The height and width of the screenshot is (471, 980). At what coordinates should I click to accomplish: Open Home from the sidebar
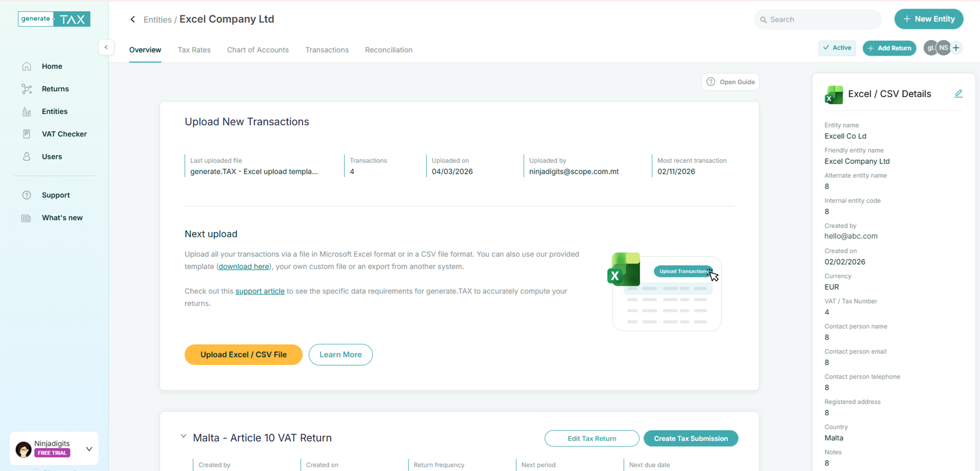tap(52, 66)
